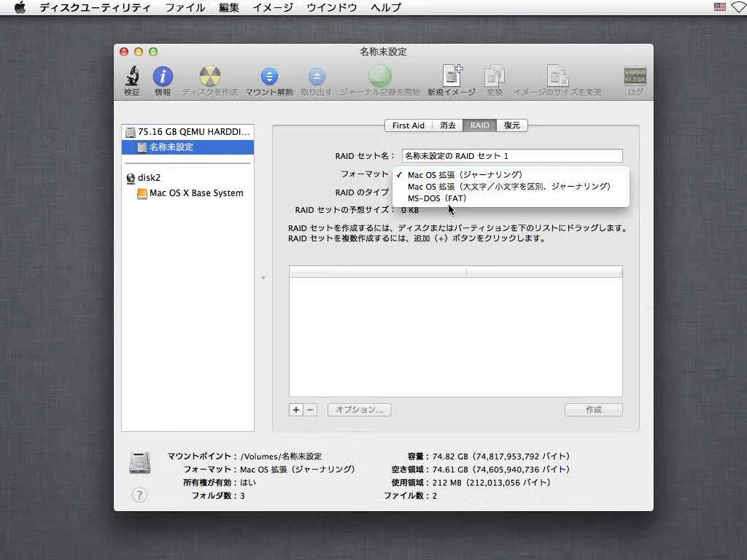Click the sidebar splitter handle
This screenshot has width=747, height=560.
263,277
